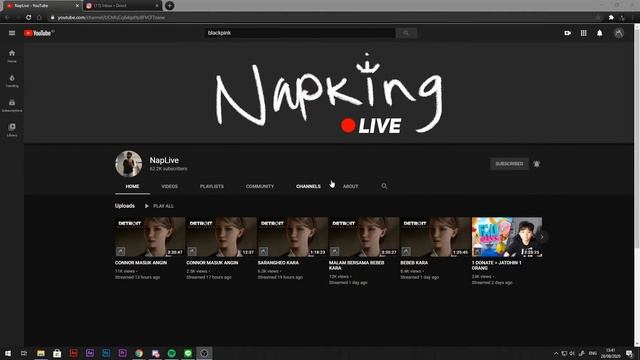Screen dimensions: 640x360
Task: Click the NapLive channel profile picture
Action: point(129,164)
